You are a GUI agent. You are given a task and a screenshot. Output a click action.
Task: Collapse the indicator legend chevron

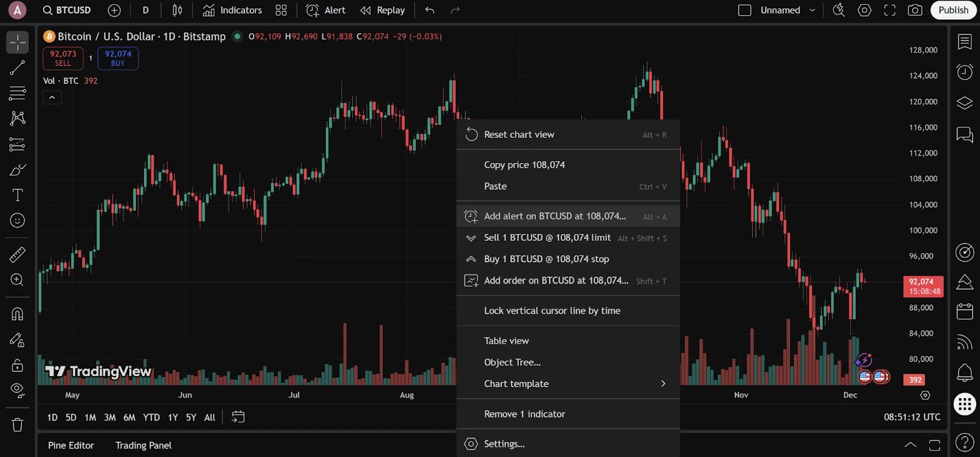52,97
